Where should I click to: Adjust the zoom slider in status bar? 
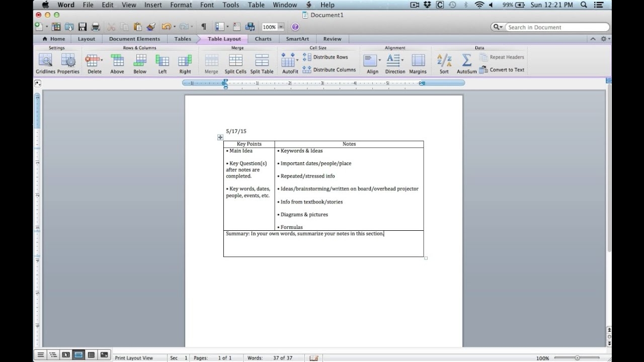577,358
